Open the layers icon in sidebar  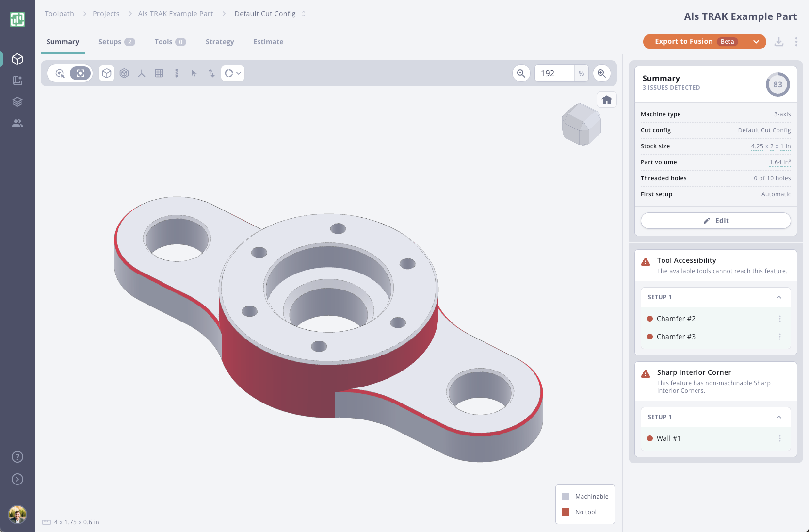(17, 102)
